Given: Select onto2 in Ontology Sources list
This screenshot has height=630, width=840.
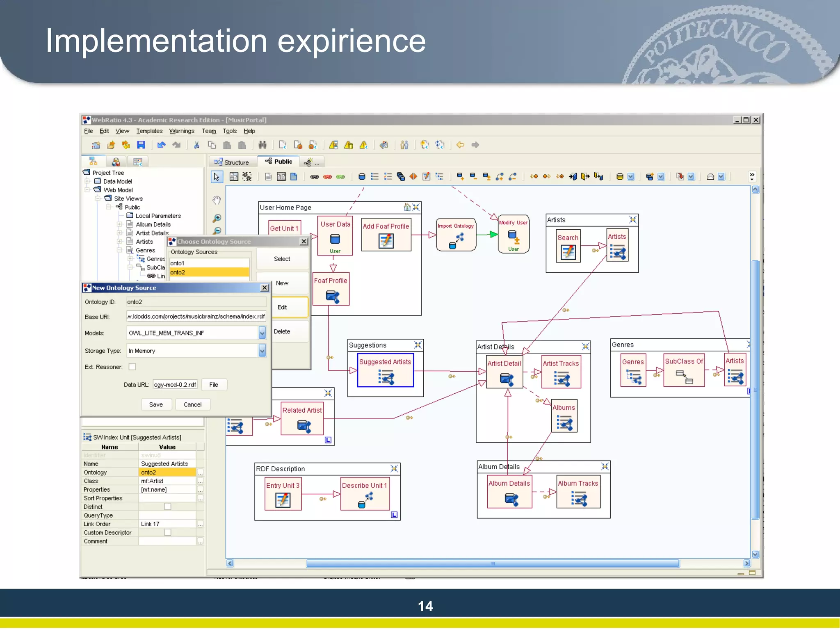Looking at the screenshot, I should click(210, 272).
